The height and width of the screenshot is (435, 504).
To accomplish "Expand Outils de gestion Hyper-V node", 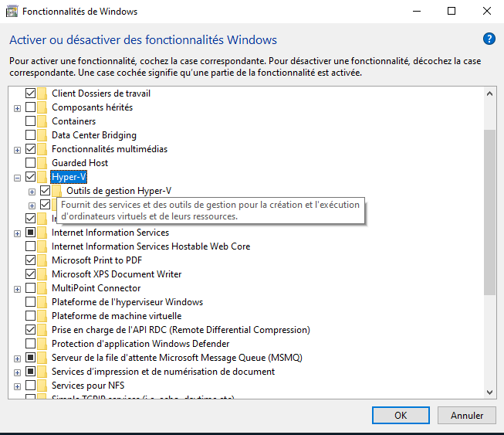I will click(32, 192).
